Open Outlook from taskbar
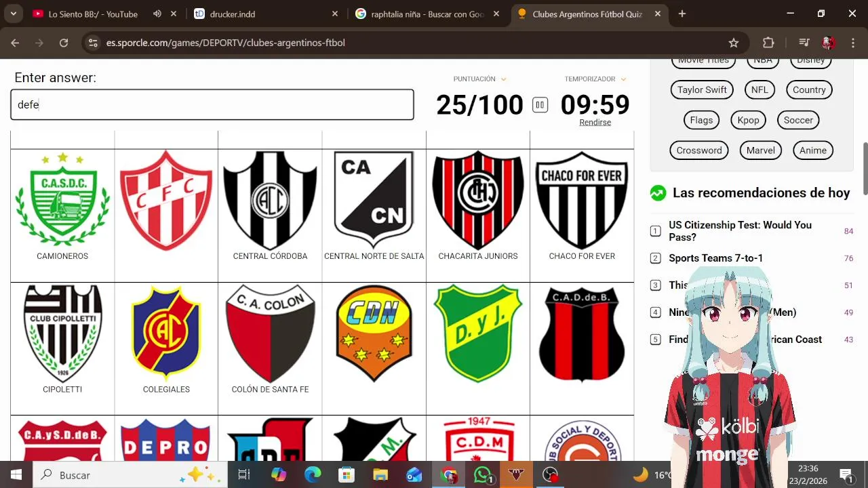This screenshot has width=868, height=488. pos(414,475)
